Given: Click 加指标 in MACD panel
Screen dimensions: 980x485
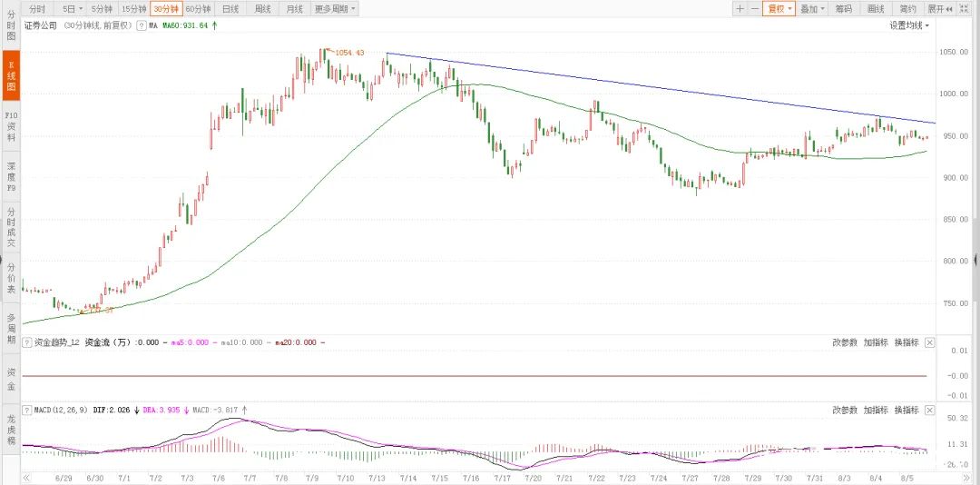Looking at the screenshot, I should point(876,410).
